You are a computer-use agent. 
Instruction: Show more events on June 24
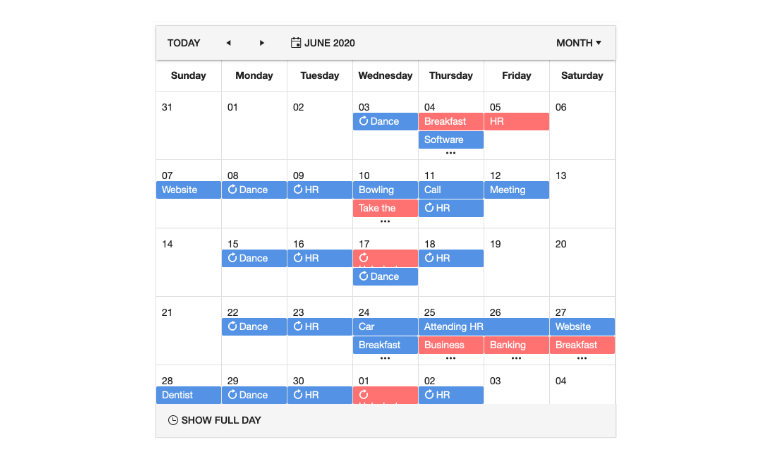tap(385, 358)
